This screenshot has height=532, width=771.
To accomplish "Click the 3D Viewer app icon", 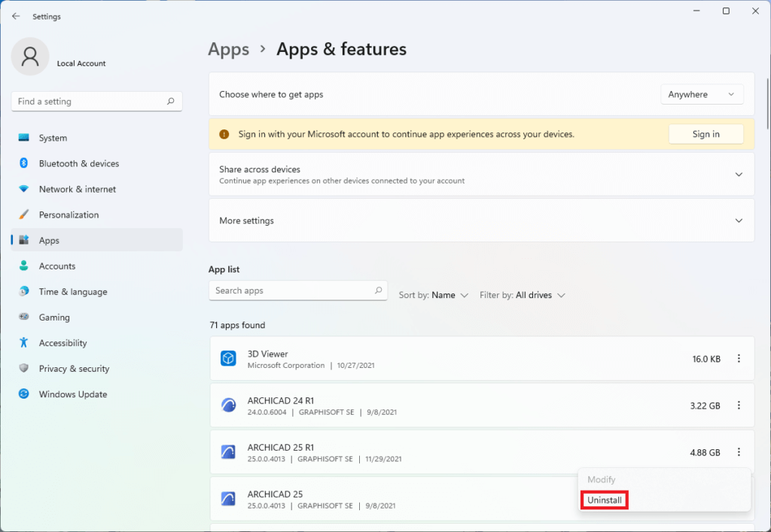I will pos(228,359).
